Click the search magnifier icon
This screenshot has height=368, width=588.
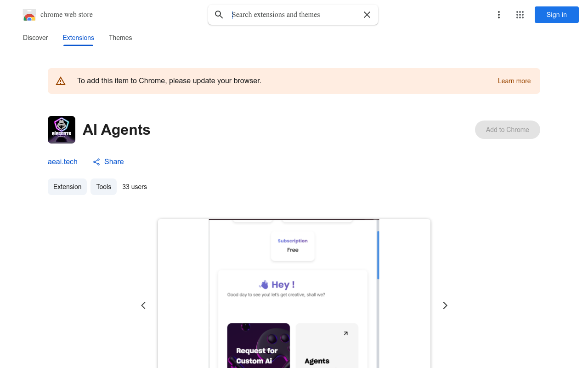pos(219,15)
